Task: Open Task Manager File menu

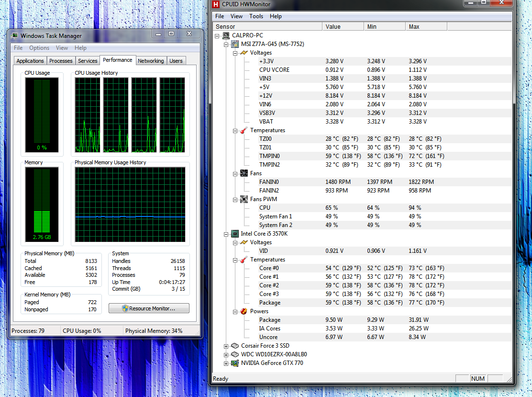Action: click(18, 48)
